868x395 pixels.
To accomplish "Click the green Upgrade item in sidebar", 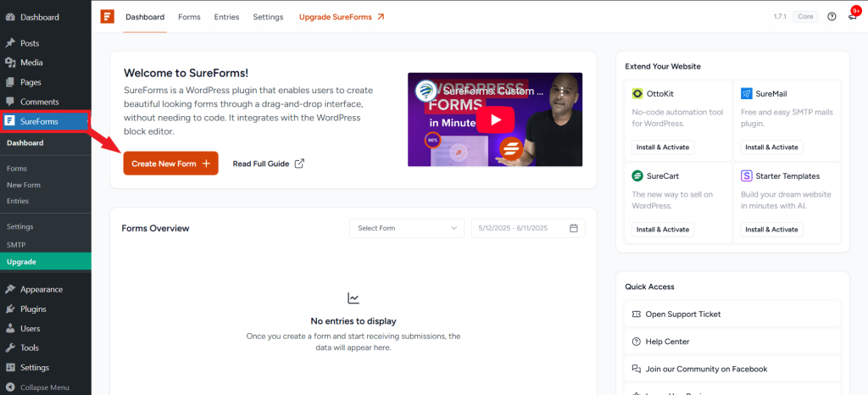I will coord(46,262).
